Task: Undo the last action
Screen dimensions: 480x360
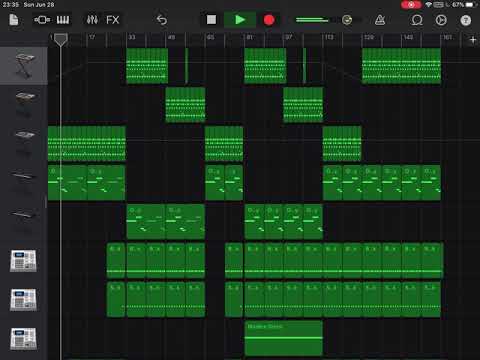Action: (x=162, y=20)
